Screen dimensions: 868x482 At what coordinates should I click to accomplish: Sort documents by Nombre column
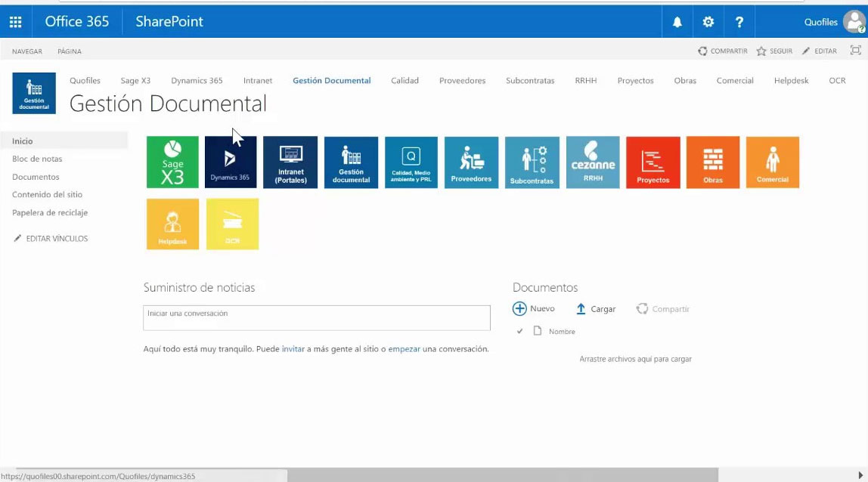[x=562, y=332]
